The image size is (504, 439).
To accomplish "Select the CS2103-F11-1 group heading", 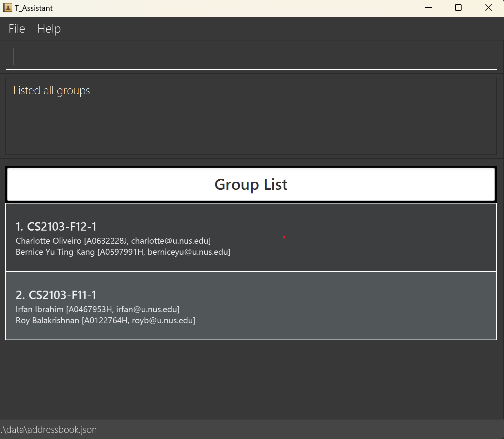I will 56,295.
